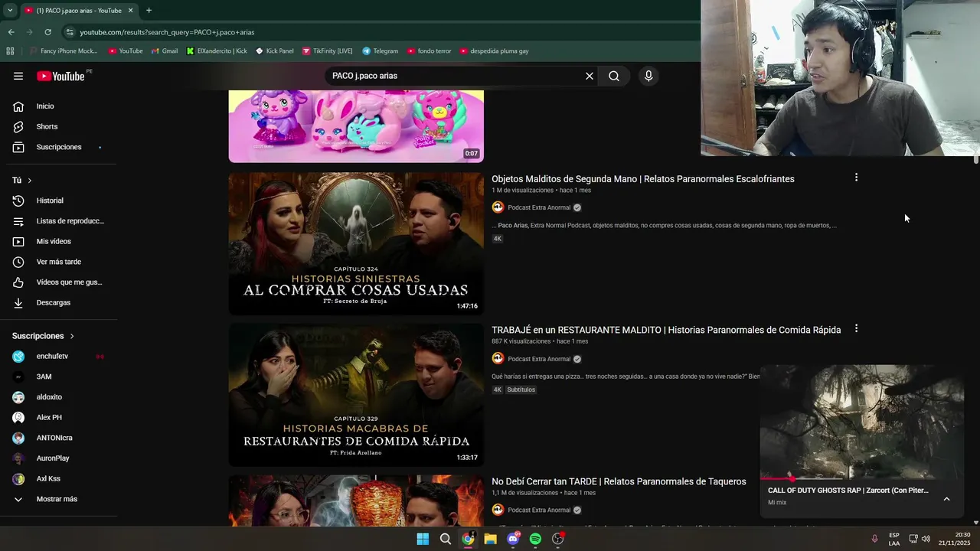The width and height of the screenshot is (980, 551).
Task: Open Podcast Extra Anormal avatar under RESTAURANTE MALDITO
Action: (x=498, y=359)
